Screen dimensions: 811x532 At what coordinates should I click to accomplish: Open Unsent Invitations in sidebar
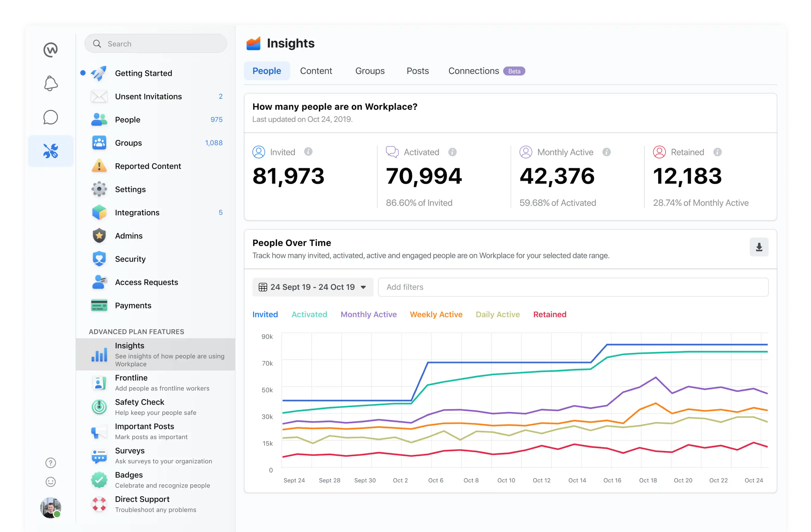148,96
